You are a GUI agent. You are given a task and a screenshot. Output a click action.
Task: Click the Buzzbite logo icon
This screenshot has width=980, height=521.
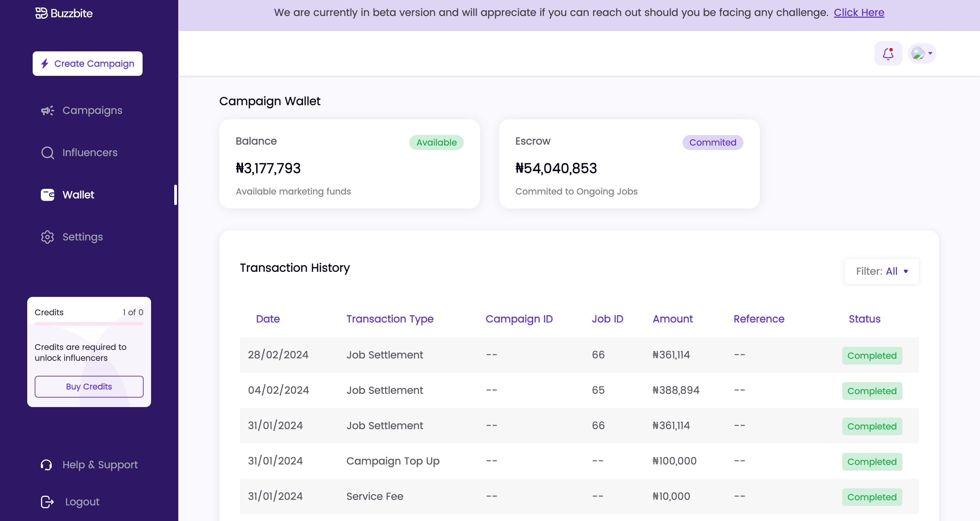click(41, 13)
